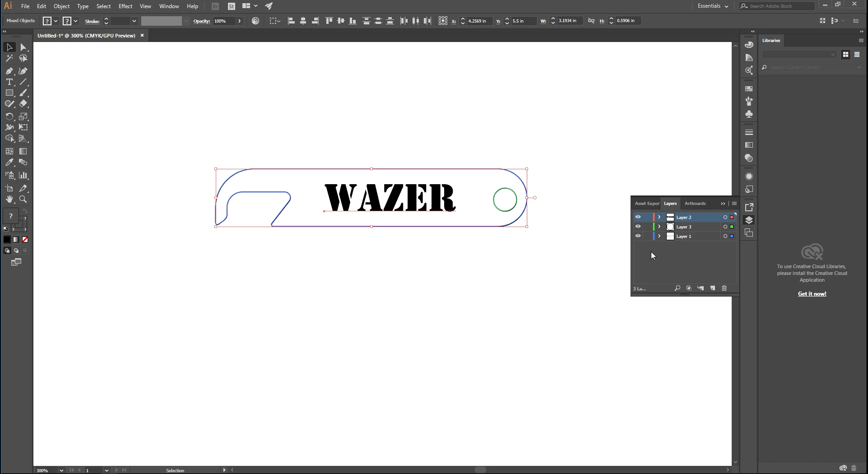Expand Layer 1 contents
Viewport: 868px width, 474px height.
(x=659, y=236)
